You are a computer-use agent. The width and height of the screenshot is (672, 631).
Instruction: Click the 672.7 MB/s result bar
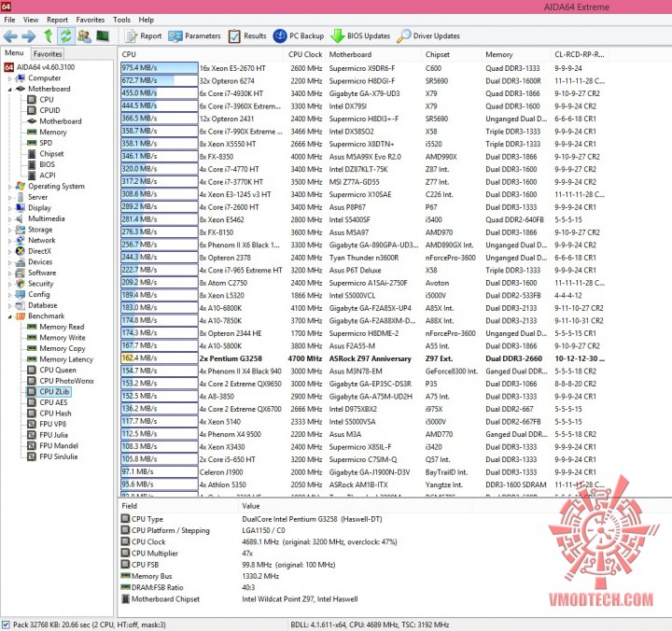[159, 80]
